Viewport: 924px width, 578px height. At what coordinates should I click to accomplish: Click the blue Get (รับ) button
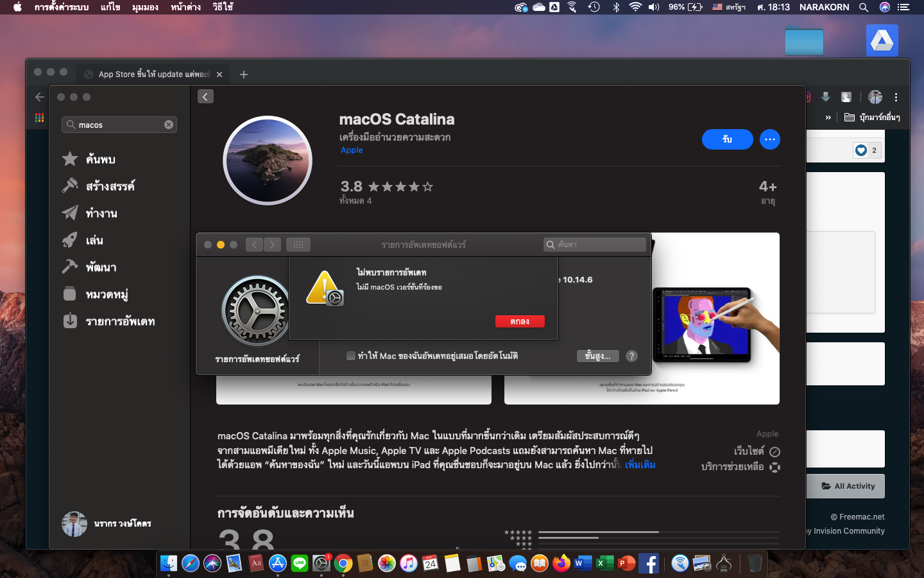click(x=727, y=139)
